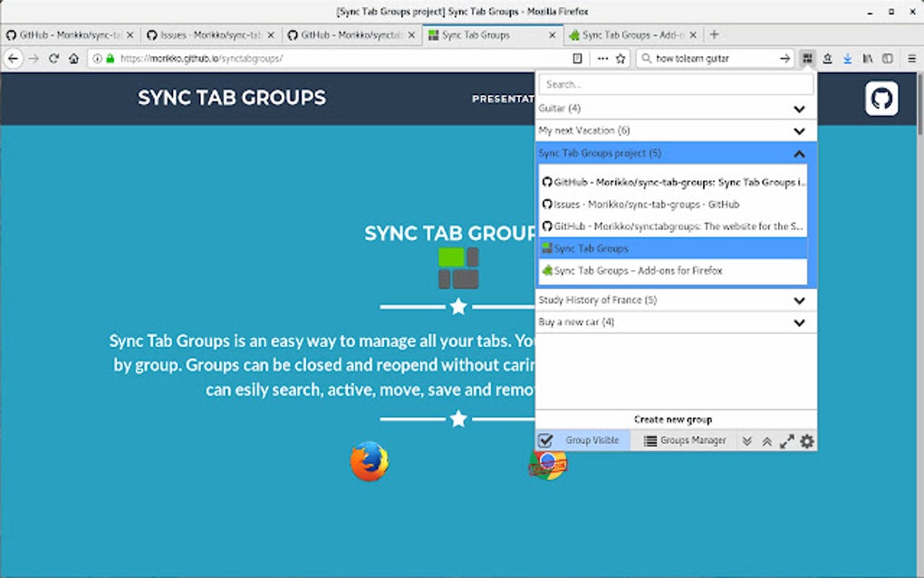The image size is (924, 578).
Task: Click the browser search box with guitar query
Action: (x=715, y=58)
